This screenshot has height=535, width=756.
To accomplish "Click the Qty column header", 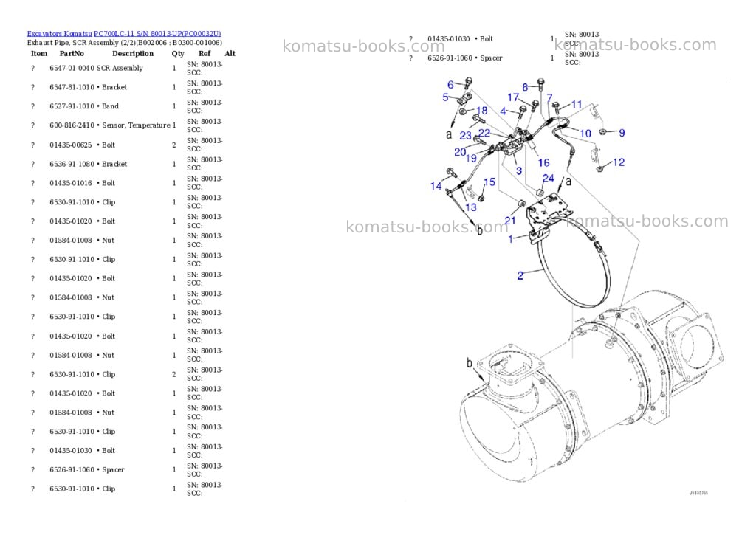I will pyautogui.click(x=178, y=53).
